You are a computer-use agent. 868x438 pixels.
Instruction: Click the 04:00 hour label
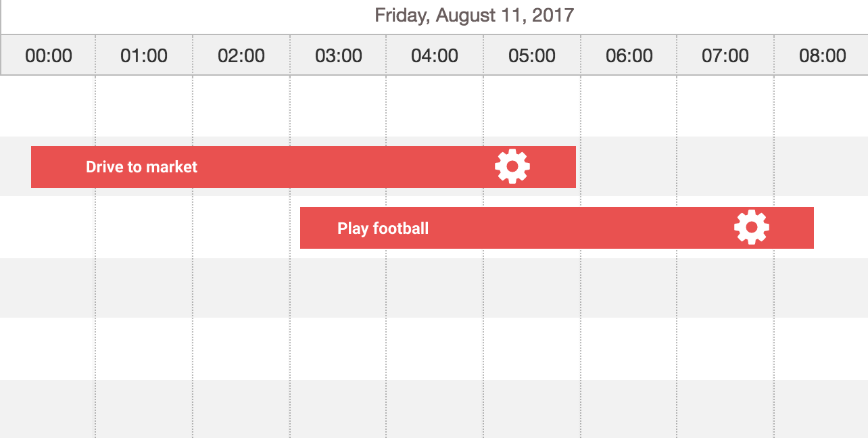coord(435,56)
